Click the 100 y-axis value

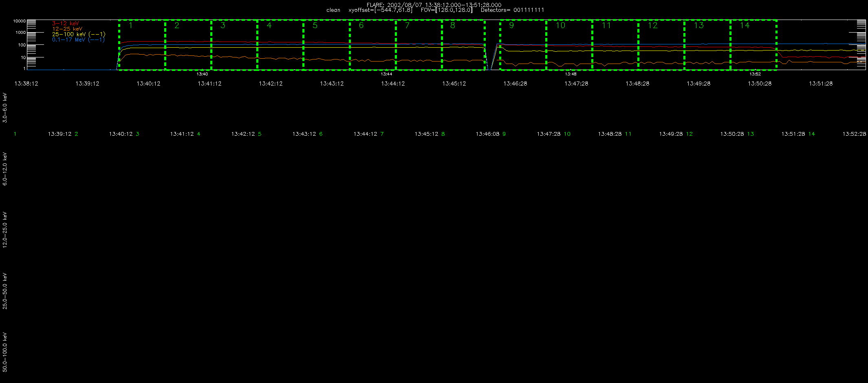22,45
